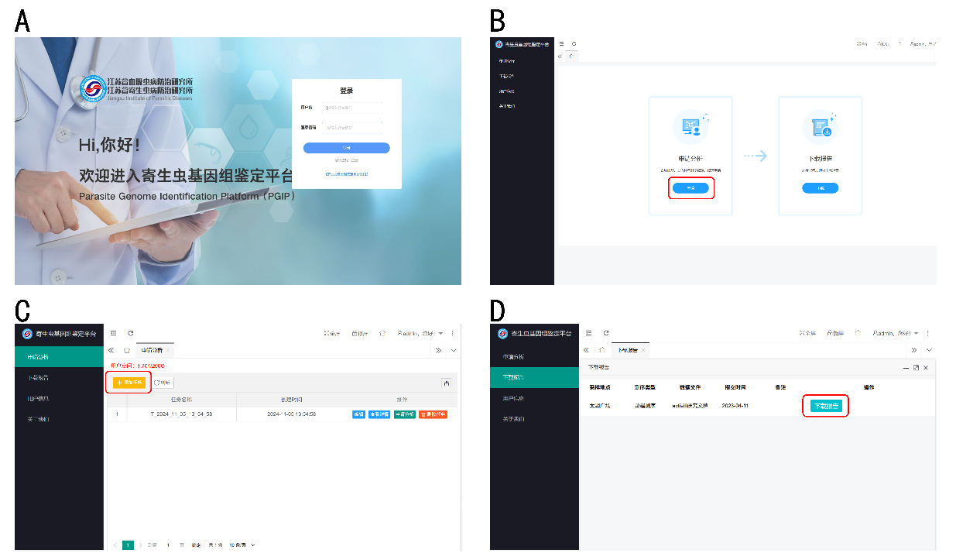The width and height of the screenshot is (980, 553).
Task: Click the hamburger menu icon in panel B
Action: 561,44
